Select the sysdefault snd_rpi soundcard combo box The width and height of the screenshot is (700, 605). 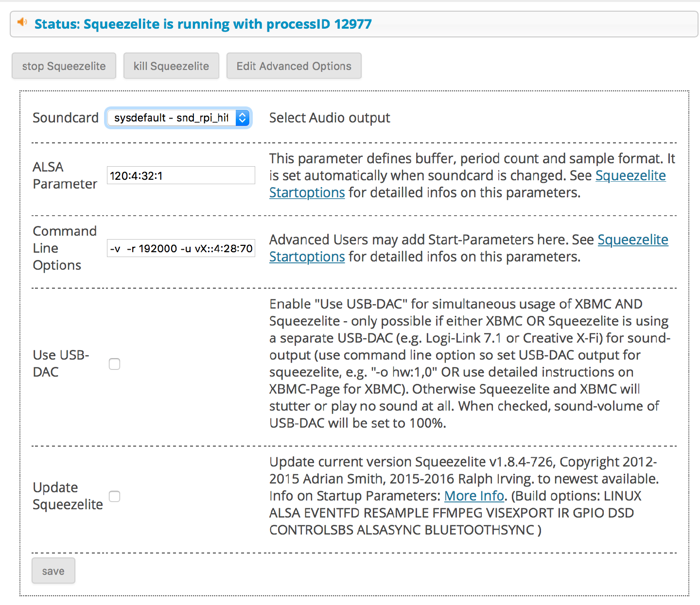click(x=178, y=118)
